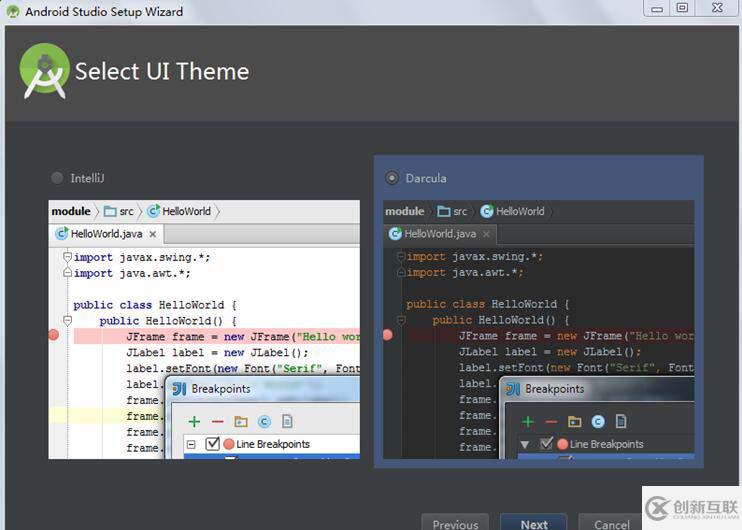Click HelloWorld class icon in Darcula breadcrumb
Viewport: 742px width, 530px height.
[x=487, y=211]
